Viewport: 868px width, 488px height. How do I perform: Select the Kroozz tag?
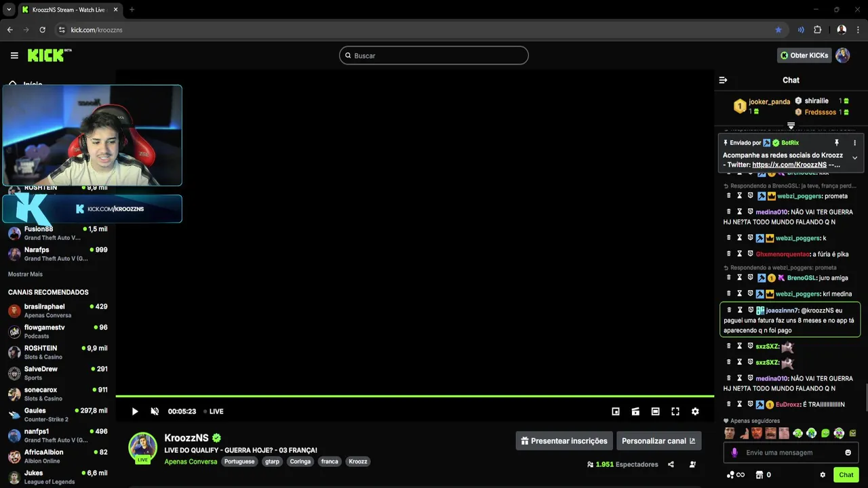(x=358, y=462)
